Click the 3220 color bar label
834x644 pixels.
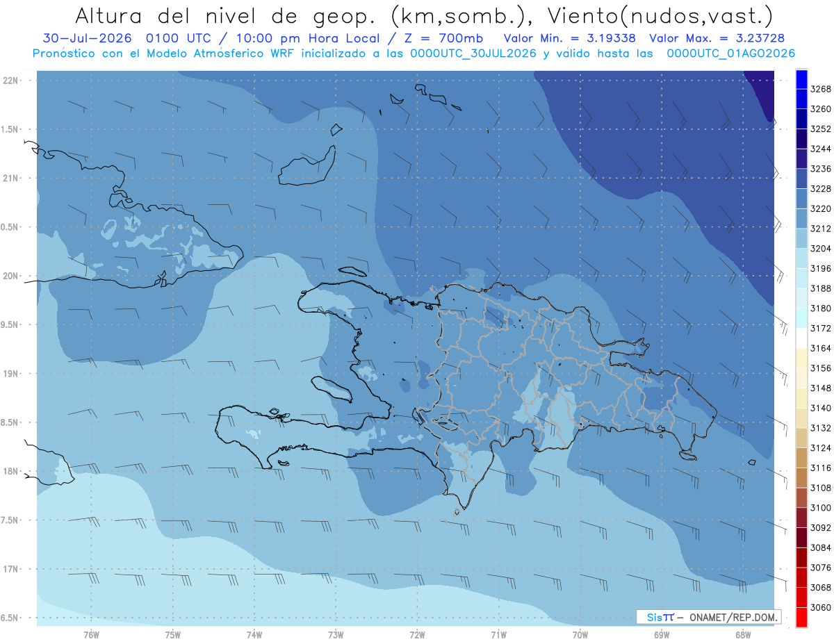(821, 208)
